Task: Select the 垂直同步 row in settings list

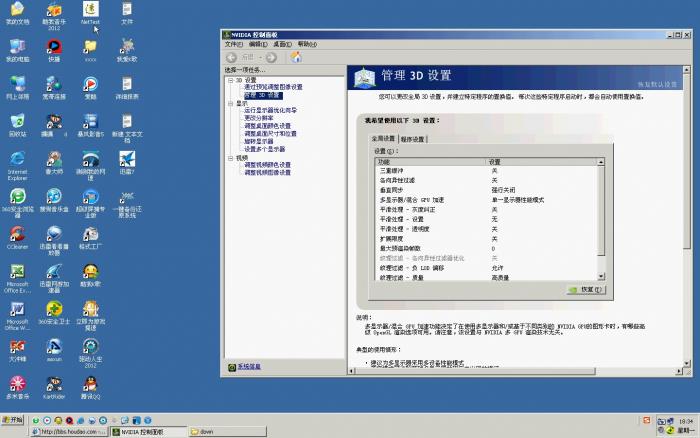Action: [x=486, y=190]
